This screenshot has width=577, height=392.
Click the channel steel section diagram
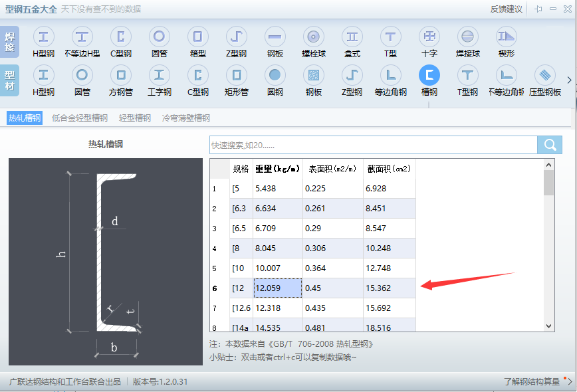(106, 262)
